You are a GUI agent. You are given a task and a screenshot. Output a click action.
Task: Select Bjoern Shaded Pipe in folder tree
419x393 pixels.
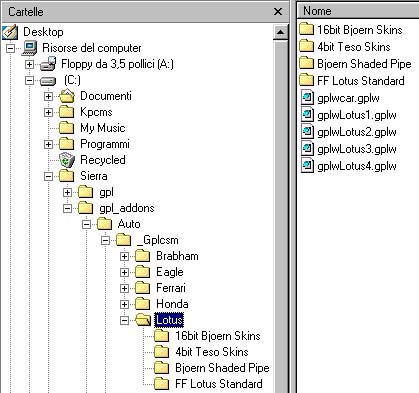222,368
